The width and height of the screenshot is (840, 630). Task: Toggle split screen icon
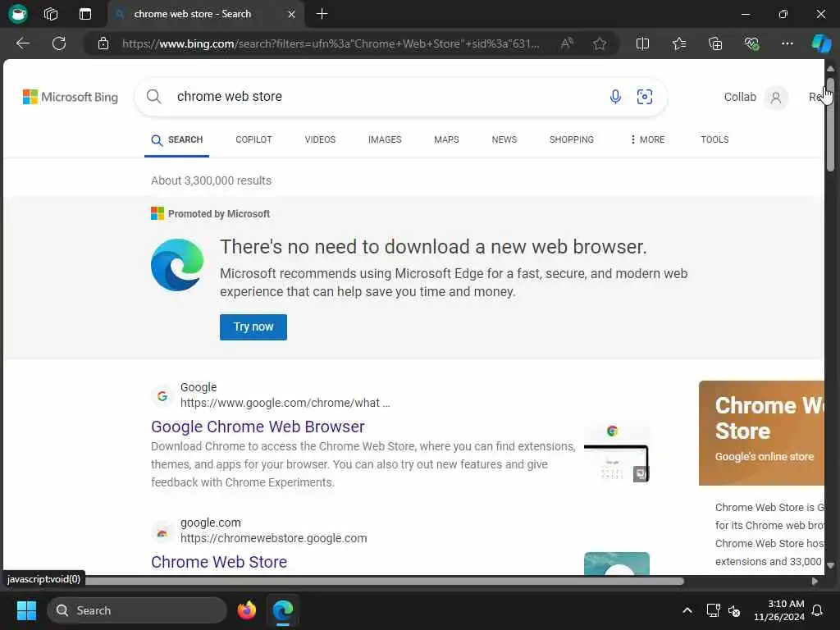tap(642, 43)
